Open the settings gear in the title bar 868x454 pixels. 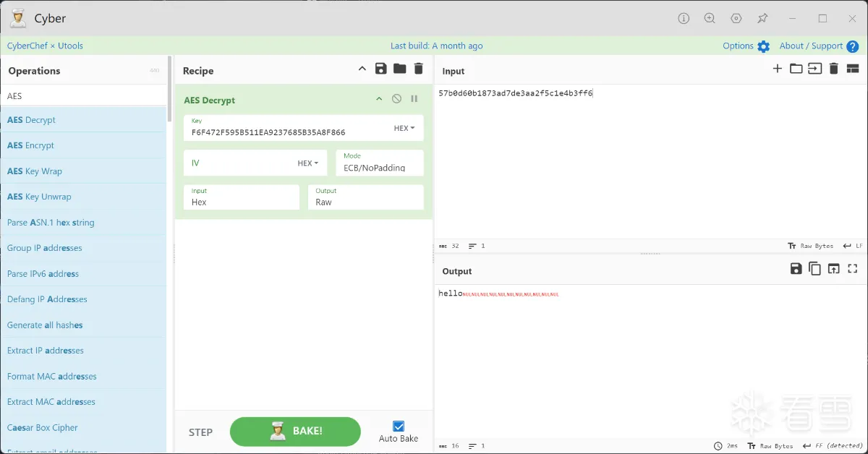[736, 18]
